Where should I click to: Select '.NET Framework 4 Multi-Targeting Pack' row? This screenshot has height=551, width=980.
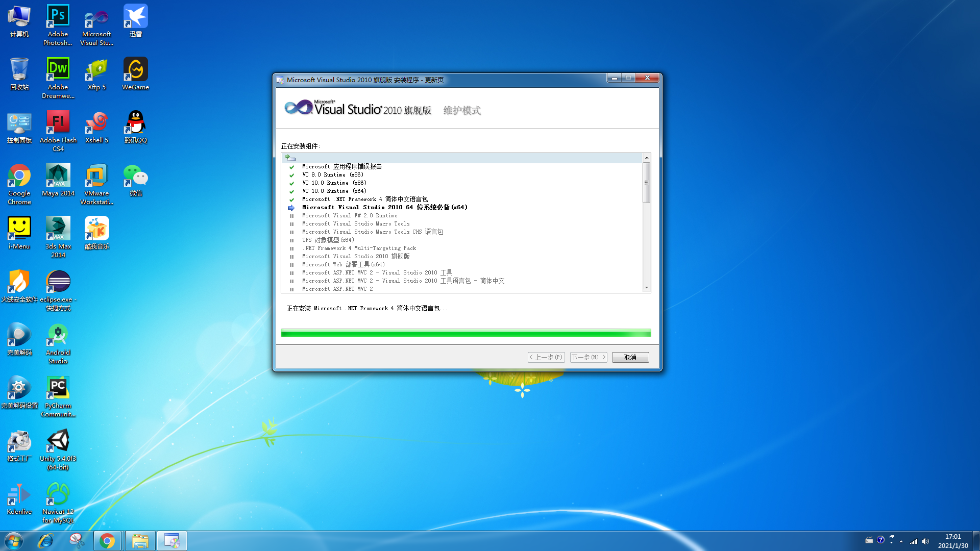(x=461, y=248)
